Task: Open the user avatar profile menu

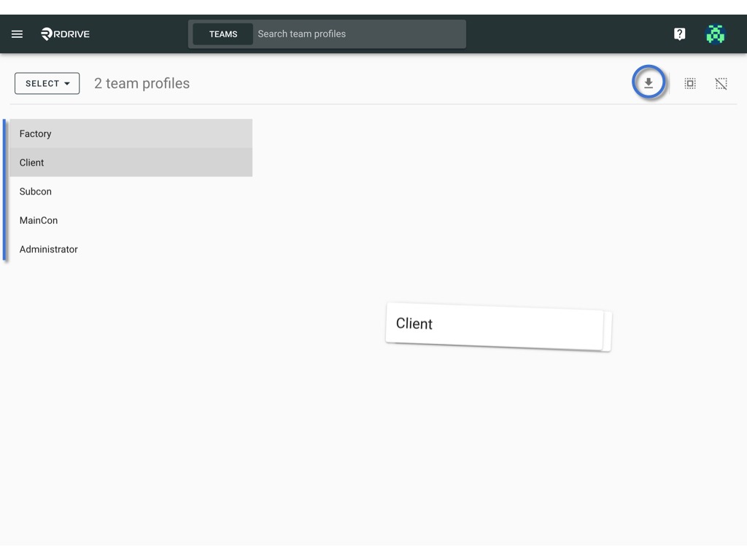Action: (x=715, y=34)
